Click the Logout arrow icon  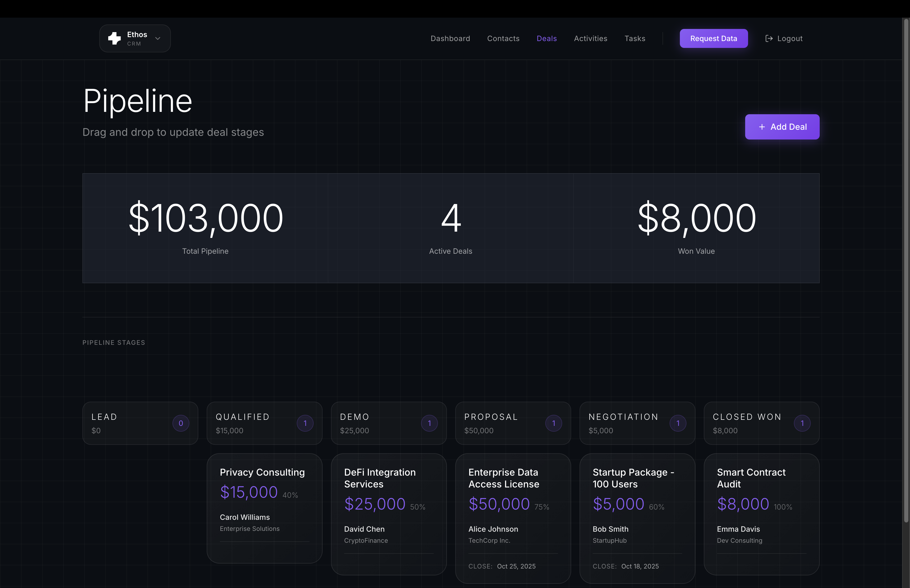click(769, 39)
